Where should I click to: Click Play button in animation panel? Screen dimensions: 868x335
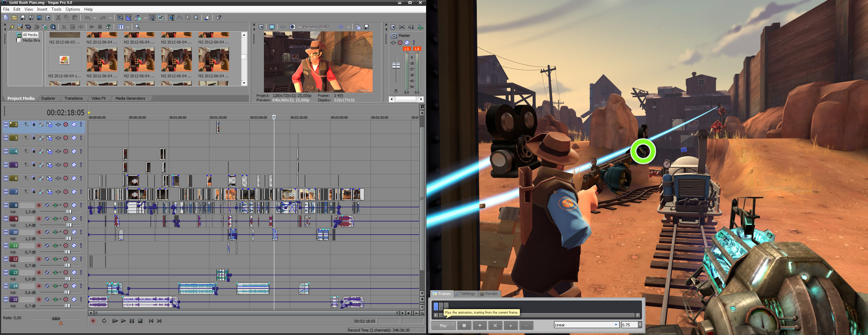coord(443,325)
